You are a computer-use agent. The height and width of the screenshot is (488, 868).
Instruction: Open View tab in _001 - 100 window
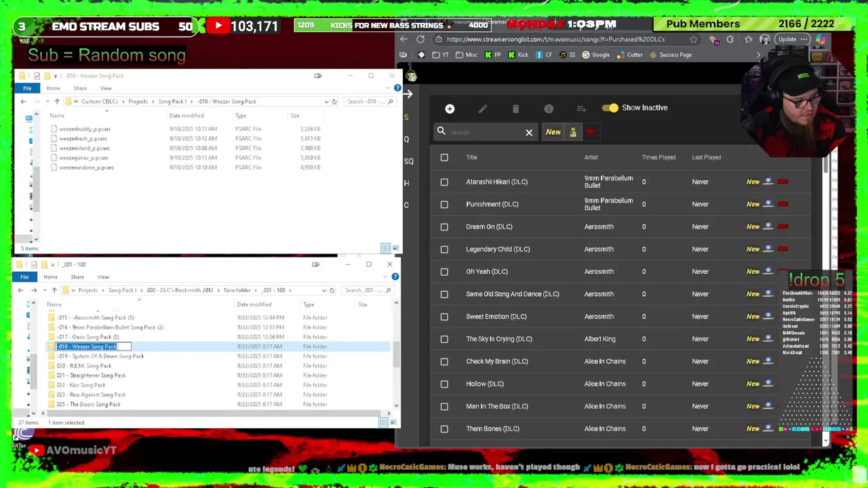103,277
